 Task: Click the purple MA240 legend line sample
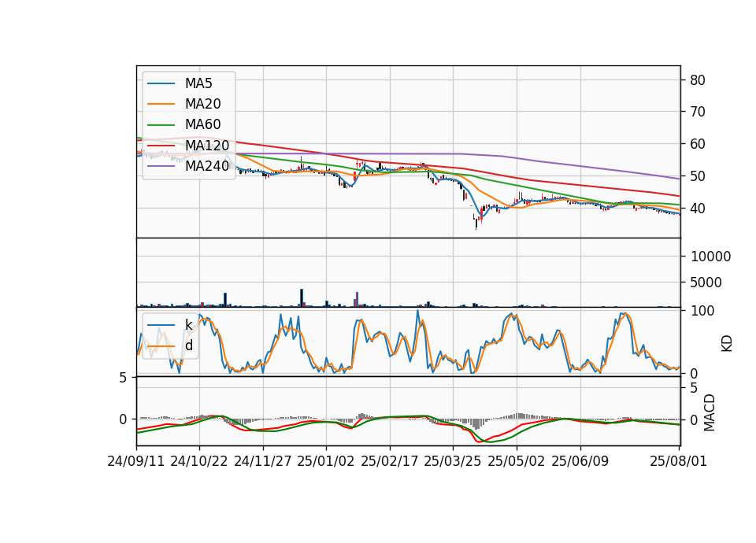(x=161, y=166)
